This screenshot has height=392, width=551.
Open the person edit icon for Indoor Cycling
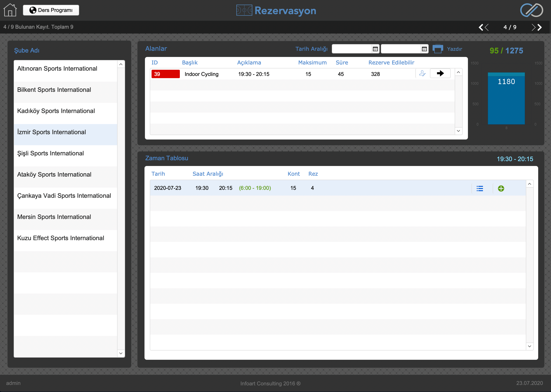coord(422,73)
